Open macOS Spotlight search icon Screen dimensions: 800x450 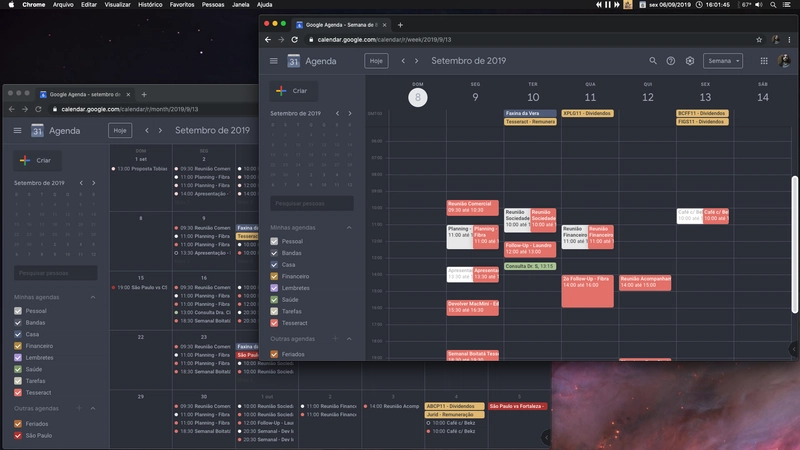pos(773,5)
